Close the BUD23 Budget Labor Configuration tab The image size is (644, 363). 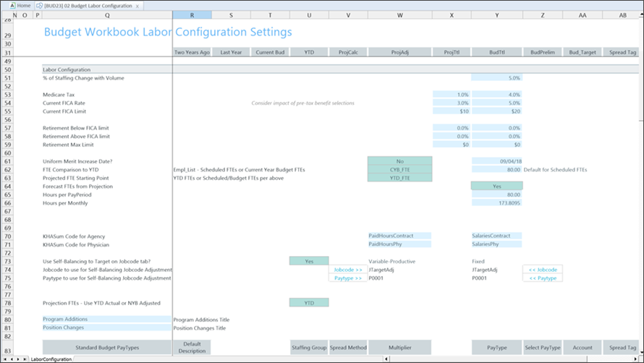137,6
